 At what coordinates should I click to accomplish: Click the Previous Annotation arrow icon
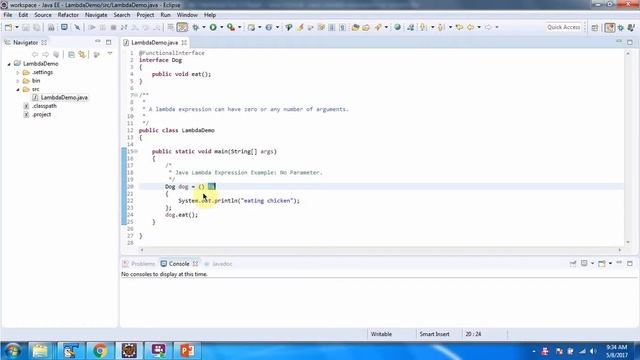(x=441, y=27)
